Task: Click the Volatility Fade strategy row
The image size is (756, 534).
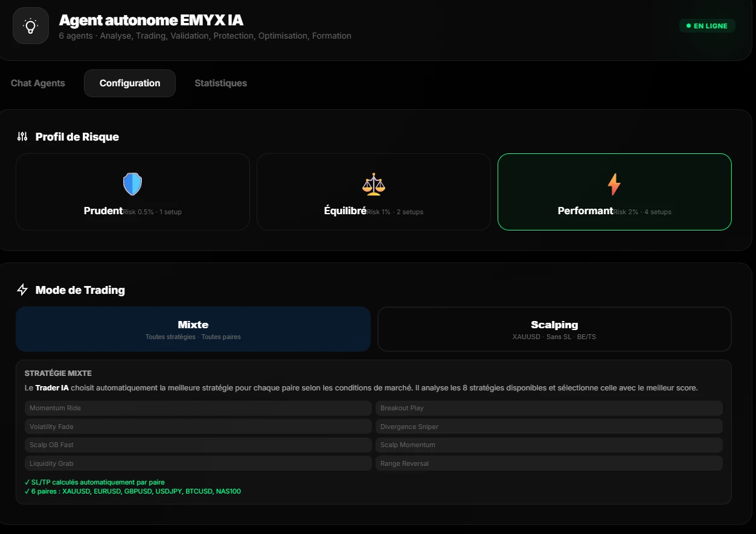Action: [198, 427]
